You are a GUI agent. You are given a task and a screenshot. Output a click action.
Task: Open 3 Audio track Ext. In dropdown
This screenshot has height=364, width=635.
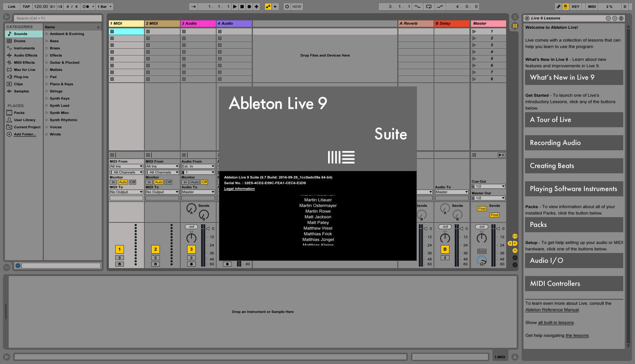point(198,166)
